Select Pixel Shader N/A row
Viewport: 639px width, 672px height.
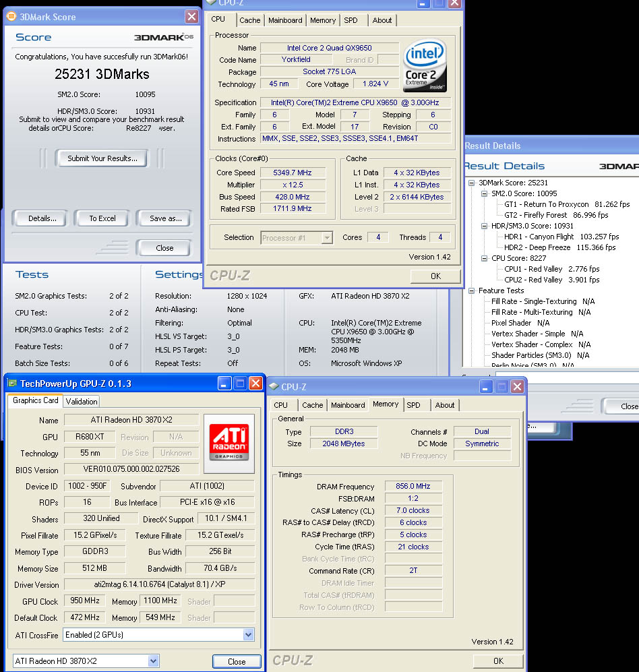(520, 323)
